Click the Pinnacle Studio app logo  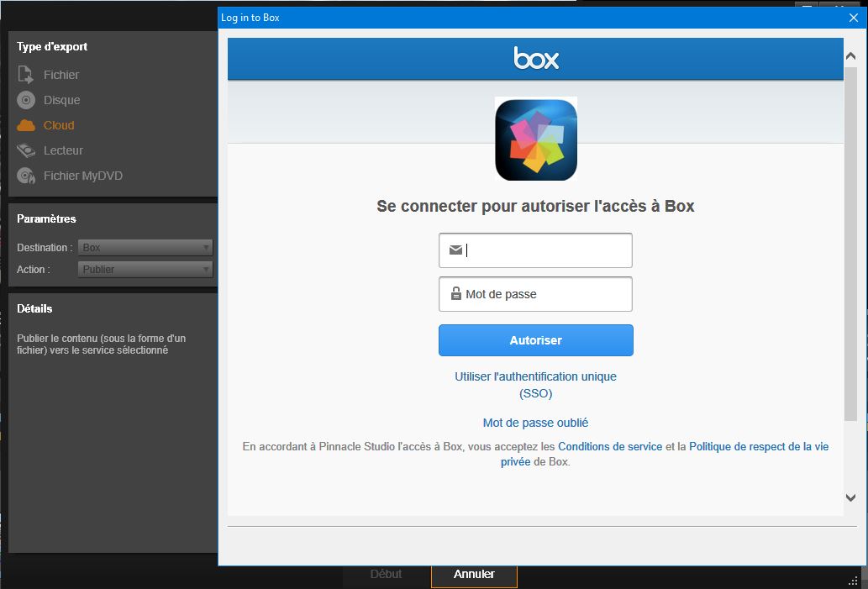pos(536,139)
